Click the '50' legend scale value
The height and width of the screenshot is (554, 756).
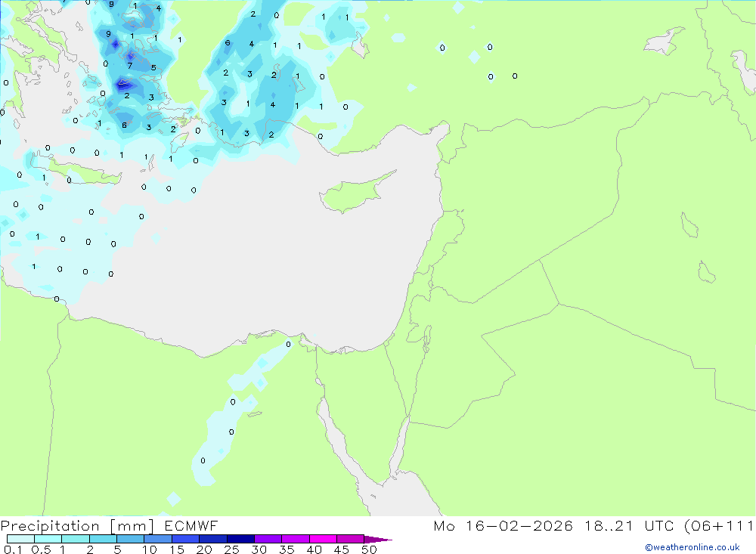[x=369, y=549]
